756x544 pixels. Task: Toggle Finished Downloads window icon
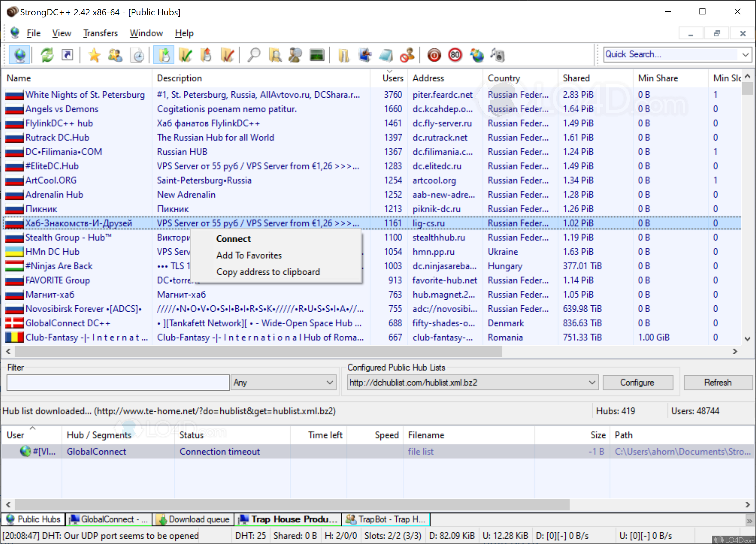[x=185, y=55]
